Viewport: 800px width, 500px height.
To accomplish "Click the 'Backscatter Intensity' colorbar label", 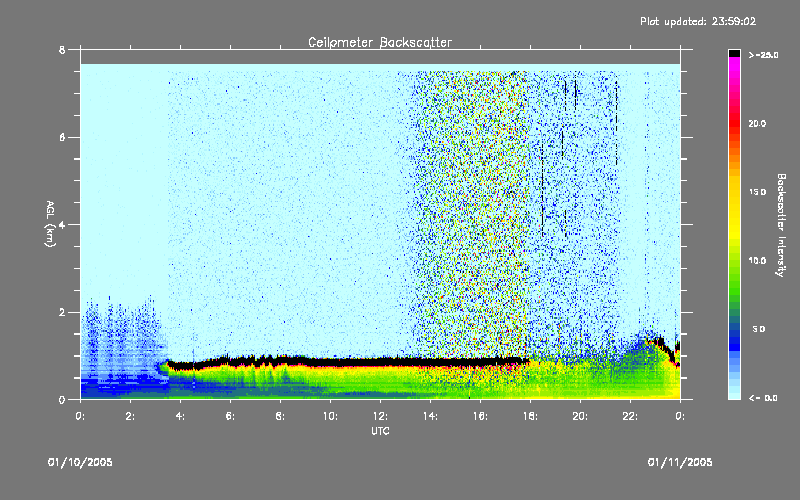I will coord(781,225).
